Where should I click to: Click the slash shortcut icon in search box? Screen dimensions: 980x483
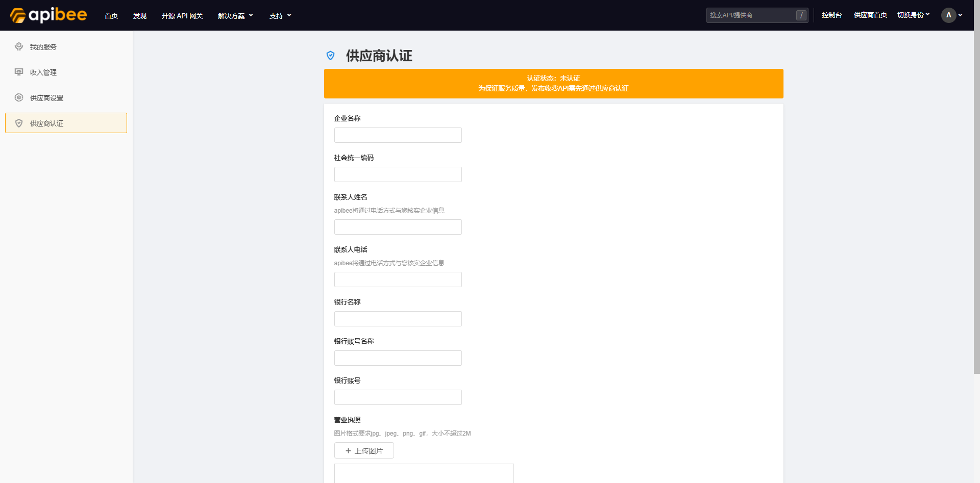pos(801,15)
